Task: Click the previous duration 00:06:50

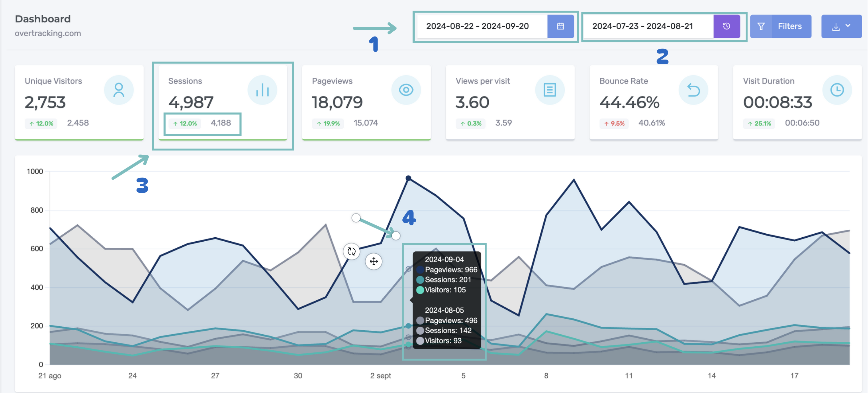Action: [802, 123]
